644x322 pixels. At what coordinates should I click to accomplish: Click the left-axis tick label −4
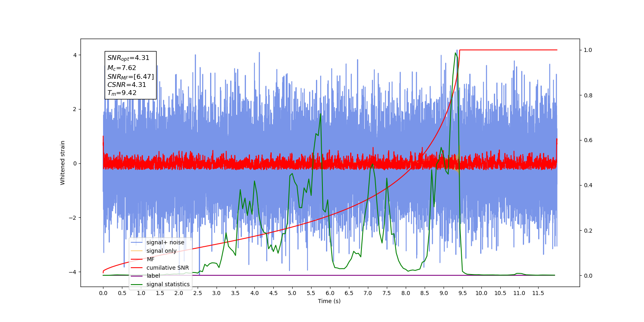[73, 272]
